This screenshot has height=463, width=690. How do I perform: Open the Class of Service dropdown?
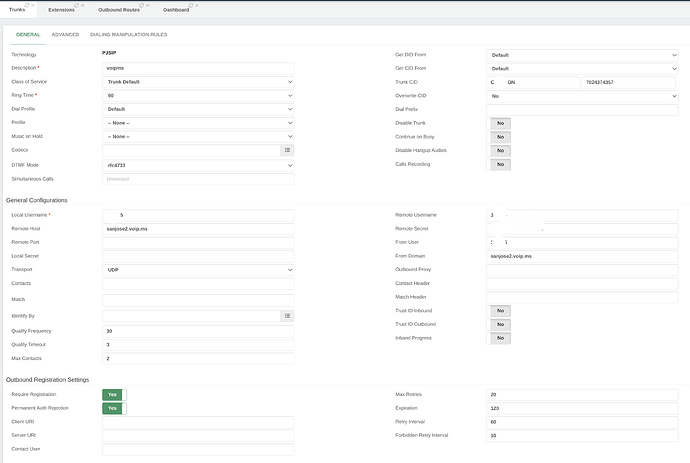pos(198,82)
